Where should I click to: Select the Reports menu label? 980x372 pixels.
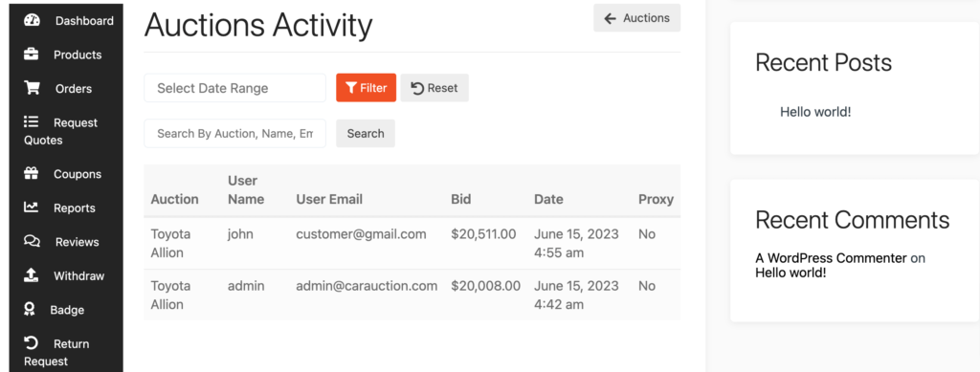coord(75,208)
